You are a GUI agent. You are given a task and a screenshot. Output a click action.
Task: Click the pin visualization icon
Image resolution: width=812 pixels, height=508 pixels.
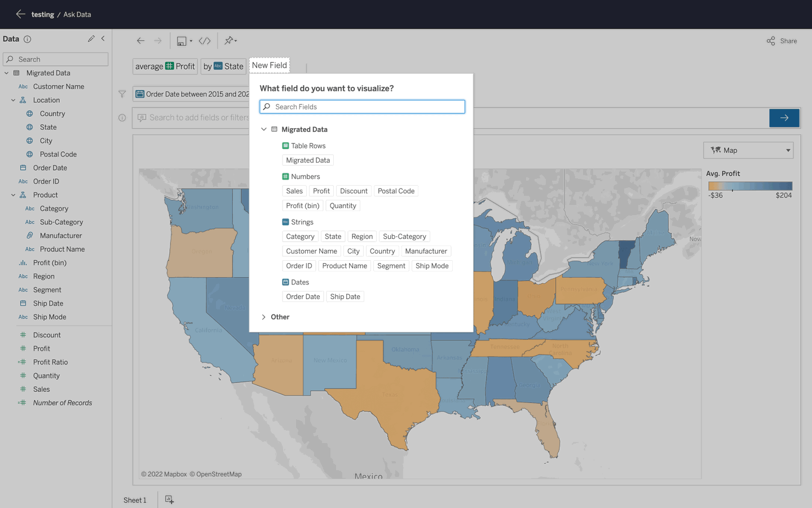[x=228, y=40]
